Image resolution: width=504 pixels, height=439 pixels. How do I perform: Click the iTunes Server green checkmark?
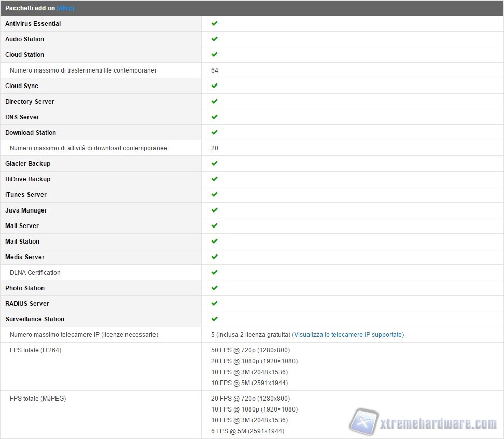214,195
